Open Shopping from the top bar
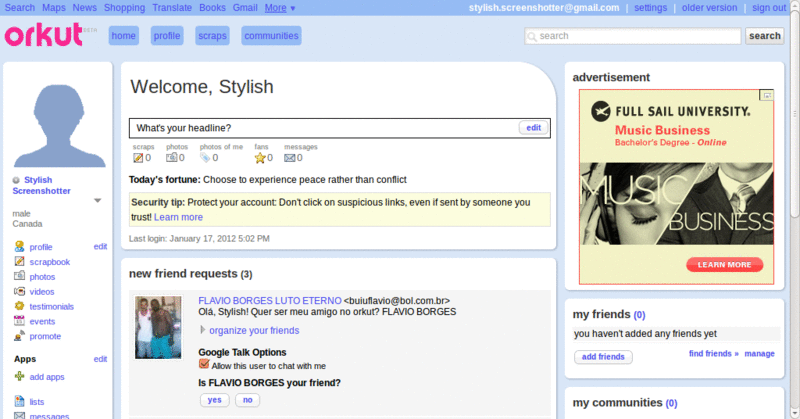The image size is (800, 419). click(124, 8)
